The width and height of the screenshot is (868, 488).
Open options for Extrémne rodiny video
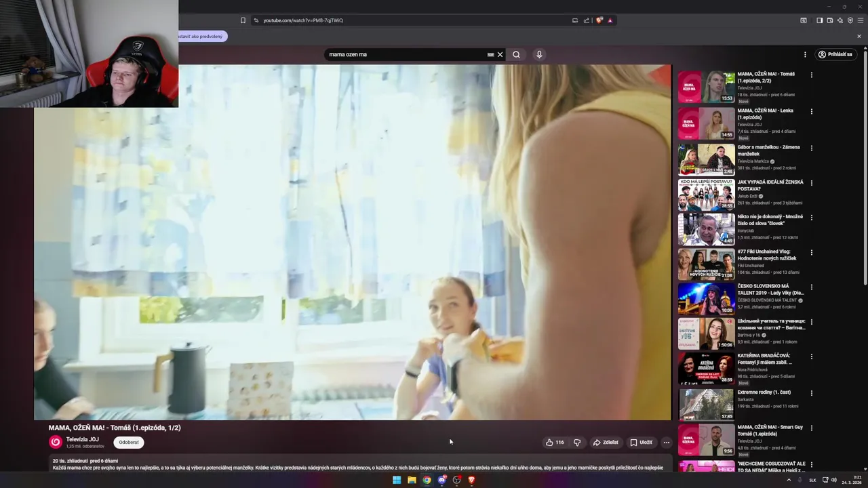click(x=811, y=393)
